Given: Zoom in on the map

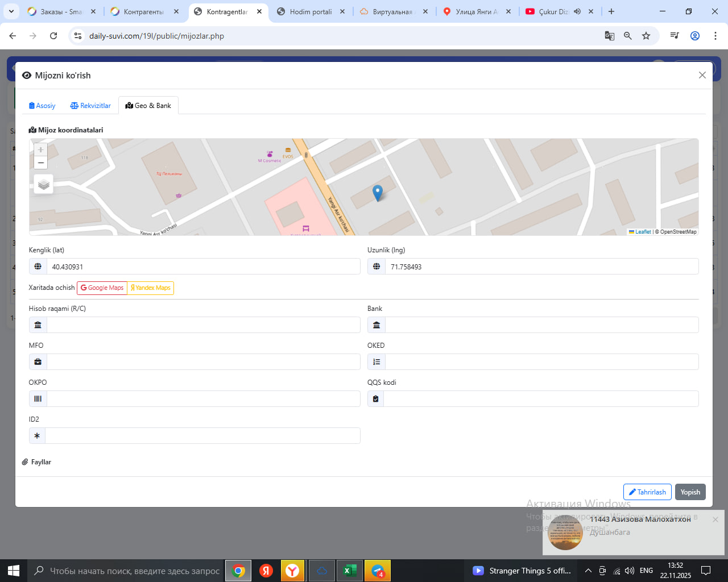Looking at the screenshot, I should tap(40, 149).
